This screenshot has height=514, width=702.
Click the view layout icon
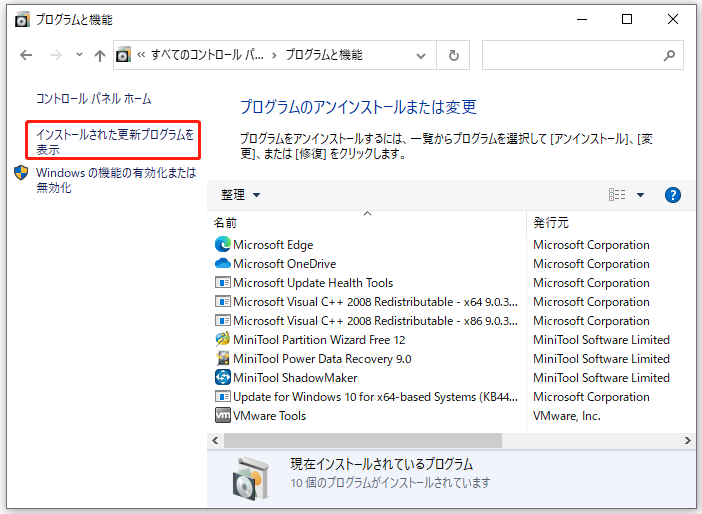pos(617,195)
